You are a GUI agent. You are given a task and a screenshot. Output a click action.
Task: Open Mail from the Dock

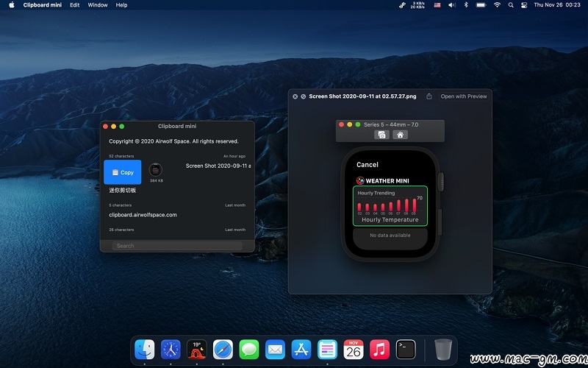275,350
